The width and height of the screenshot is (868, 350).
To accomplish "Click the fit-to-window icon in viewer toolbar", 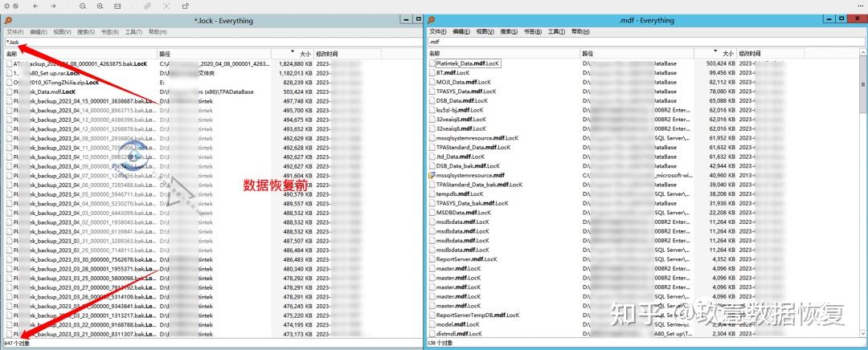I will (117, 6).
